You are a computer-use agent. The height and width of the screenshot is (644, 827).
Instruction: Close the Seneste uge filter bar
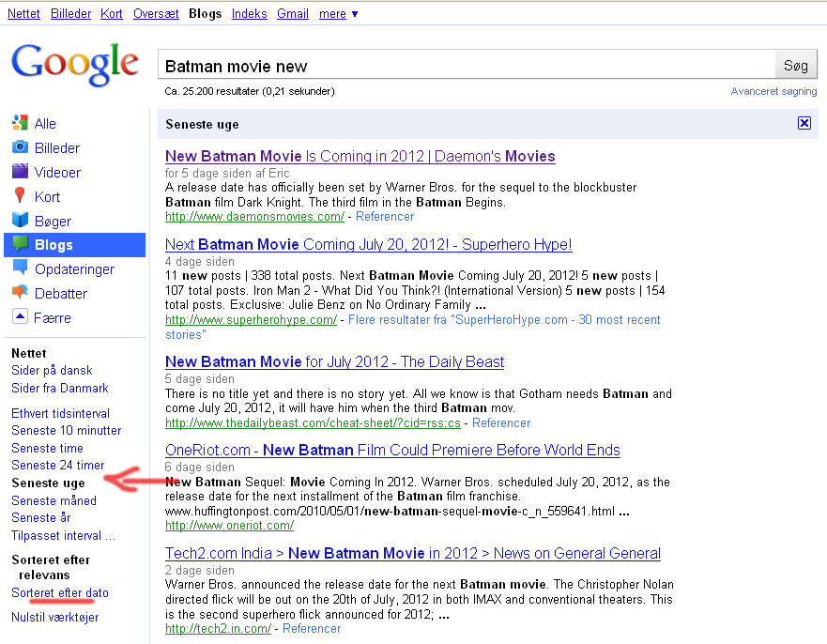tap(804, 123)
